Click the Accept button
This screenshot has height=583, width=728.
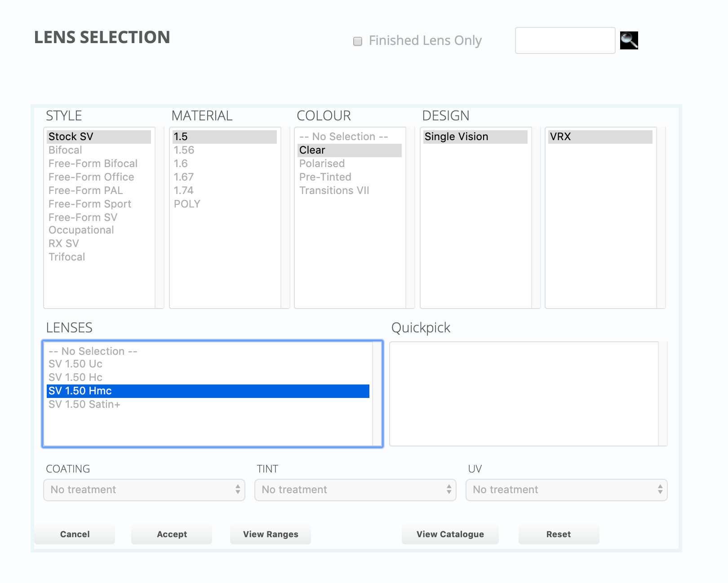coord(172,534)
